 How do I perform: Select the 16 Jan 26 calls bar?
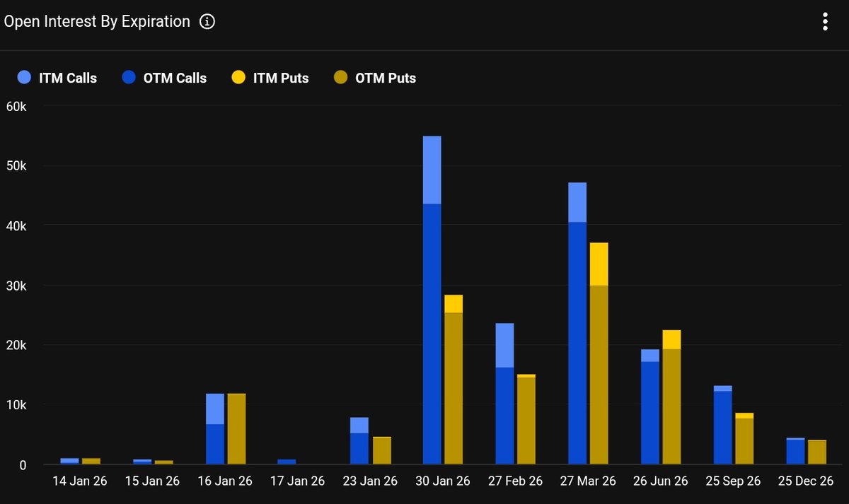click(x=215, y=429)
